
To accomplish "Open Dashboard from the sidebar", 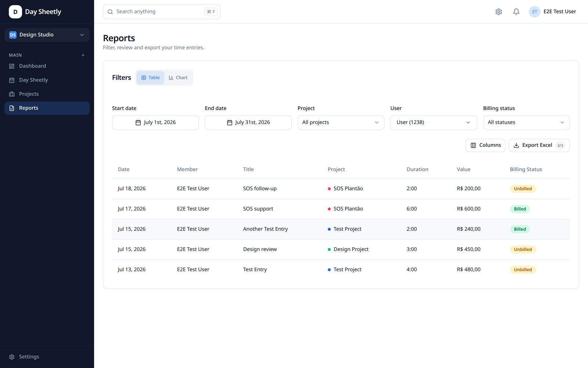I will pyautogui.click(x=47, y=66).
